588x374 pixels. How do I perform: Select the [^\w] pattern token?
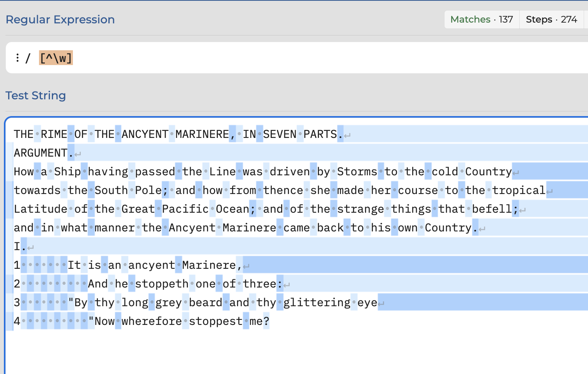pyautogui.click(x=56, y=58)
